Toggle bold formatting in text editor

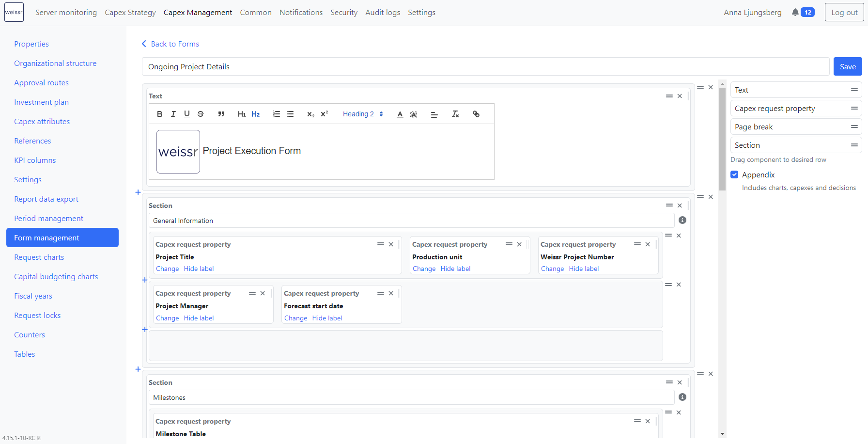[x=160, y=114]
